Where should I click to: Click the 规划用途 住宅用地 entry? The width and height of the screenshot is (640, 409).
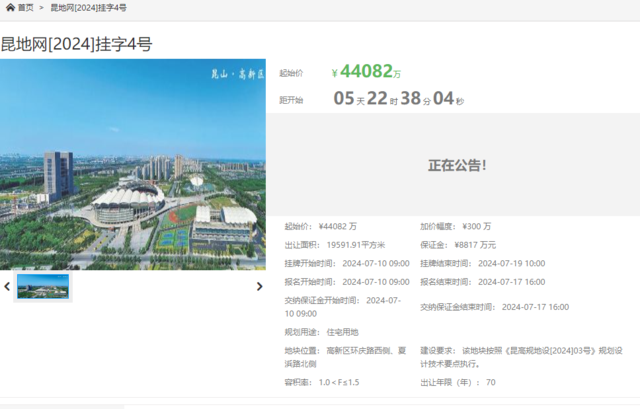click(322, 331)
